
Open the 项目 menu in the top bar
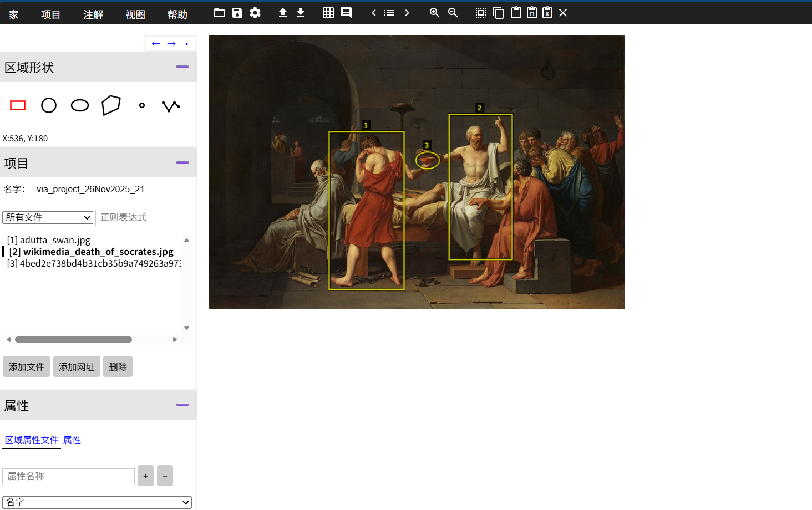(50, 14)
